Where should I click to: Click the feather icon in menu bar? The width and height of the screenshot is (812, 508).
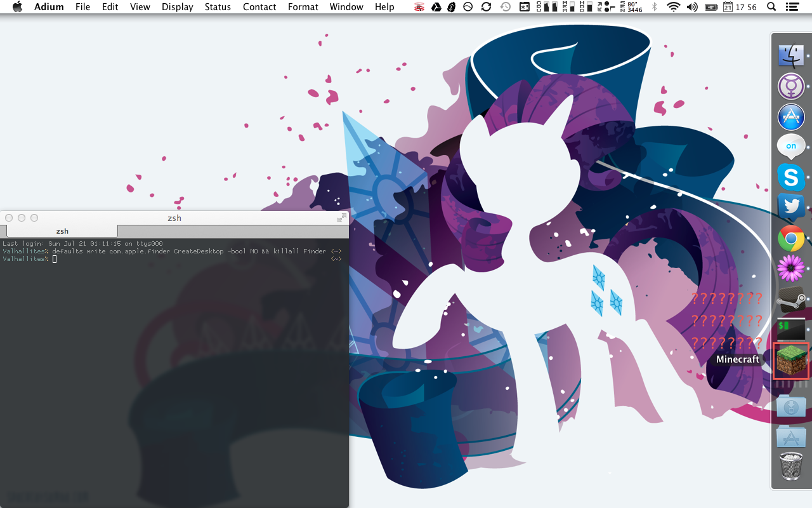(x=452, y=7)
